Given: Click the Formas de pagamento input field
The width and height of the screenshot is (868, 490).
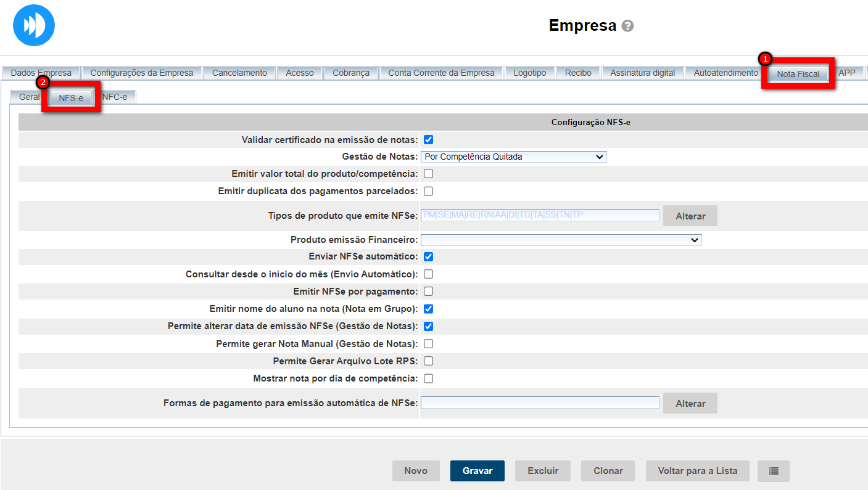Looking at the screenshot, I should 540,403.
